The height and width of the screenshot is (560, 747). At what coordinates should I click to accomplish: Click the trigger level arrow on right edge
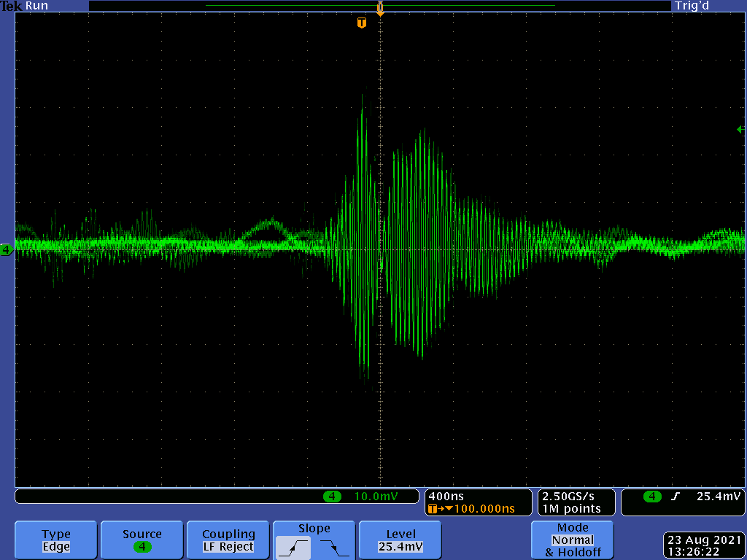740,129
